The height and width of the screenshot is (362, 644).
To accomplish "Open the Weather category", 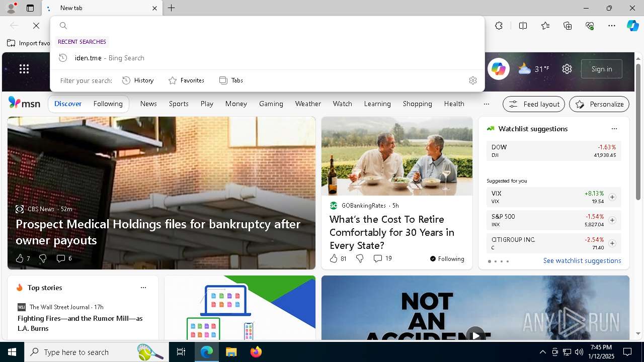I will point(308,104).
